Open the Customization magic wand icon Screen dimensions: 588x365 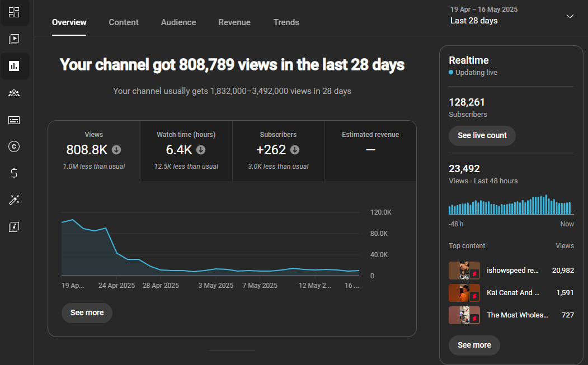pos(14,200)
